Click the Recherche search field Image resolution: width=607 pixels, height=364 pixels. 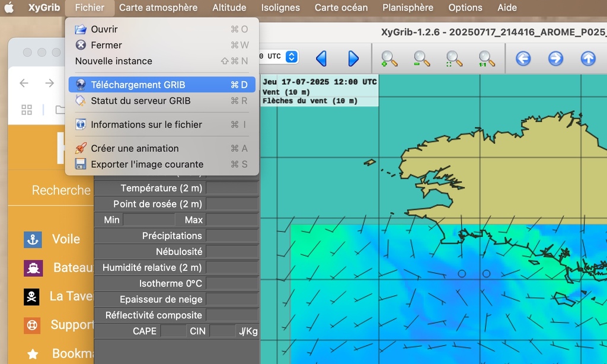click(61, 190)
